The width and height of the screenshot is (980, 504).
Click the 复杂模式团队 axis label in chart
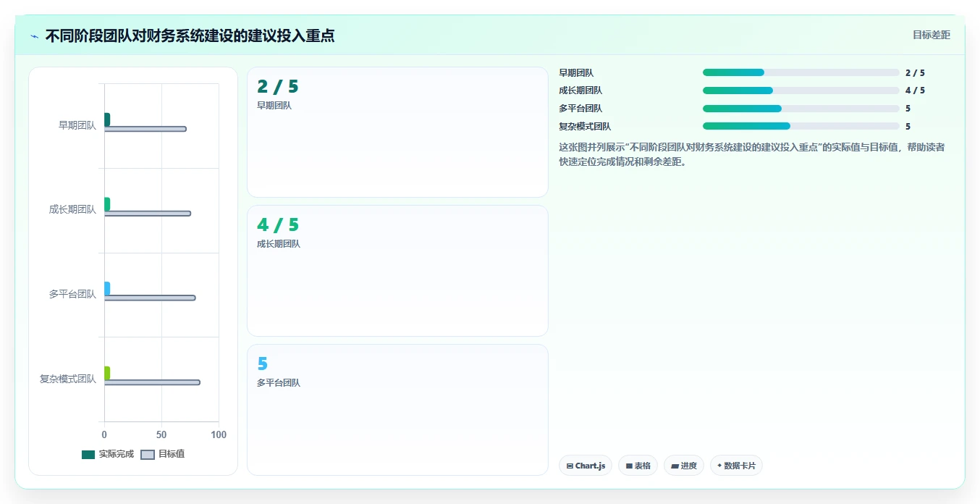pyautogui.click(x=68, y=379)
